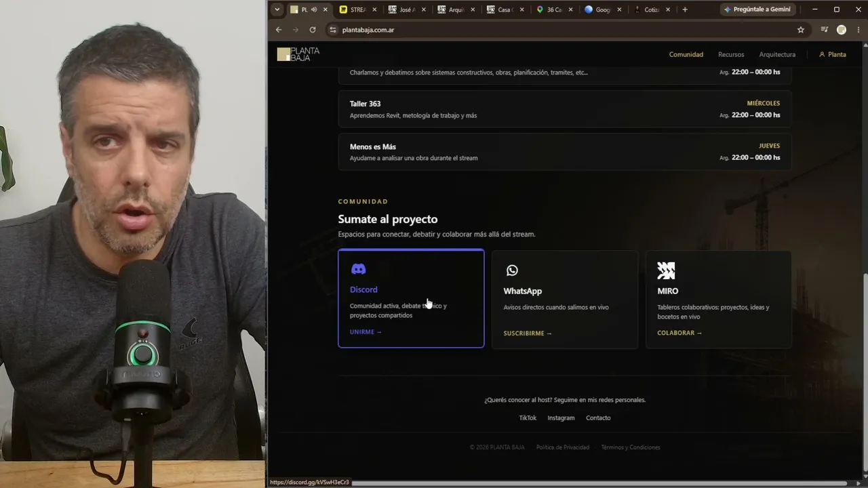Viewport: 868px width, 488px height.
Task: Click the WhatsApp logo icon
Action: pos(512,270)
